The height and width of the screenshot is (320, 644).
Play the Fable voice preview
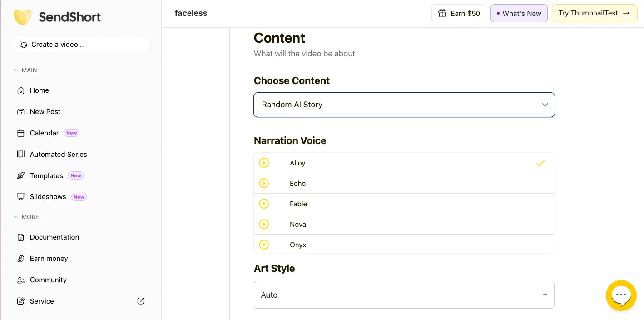[264, 204]
